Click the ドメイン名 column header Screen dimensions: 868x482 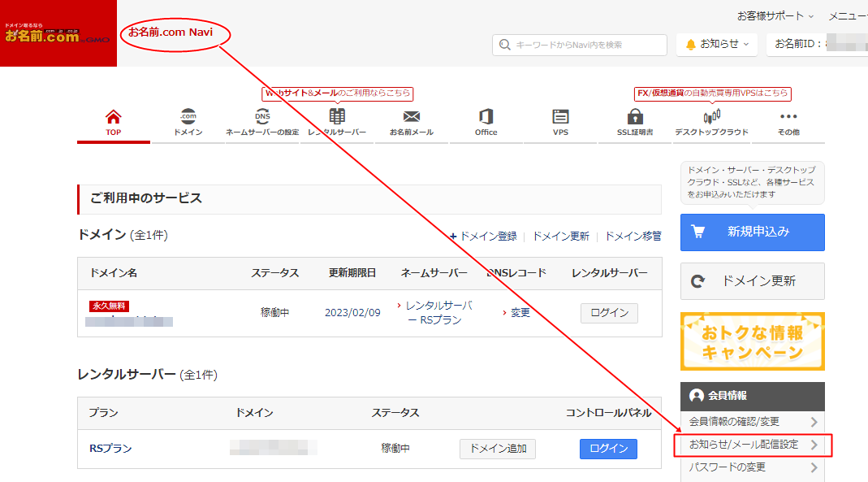click(x=114, y=273)
